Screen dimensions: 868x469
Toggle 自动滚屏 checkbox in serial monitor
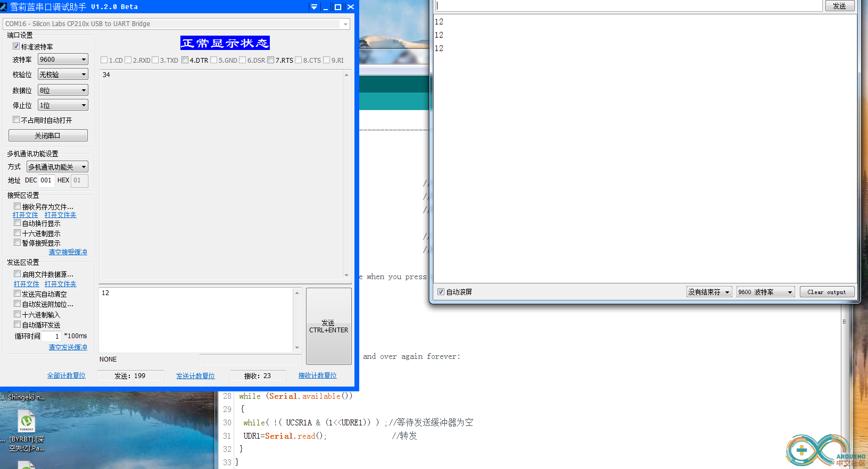pos(441,292)
